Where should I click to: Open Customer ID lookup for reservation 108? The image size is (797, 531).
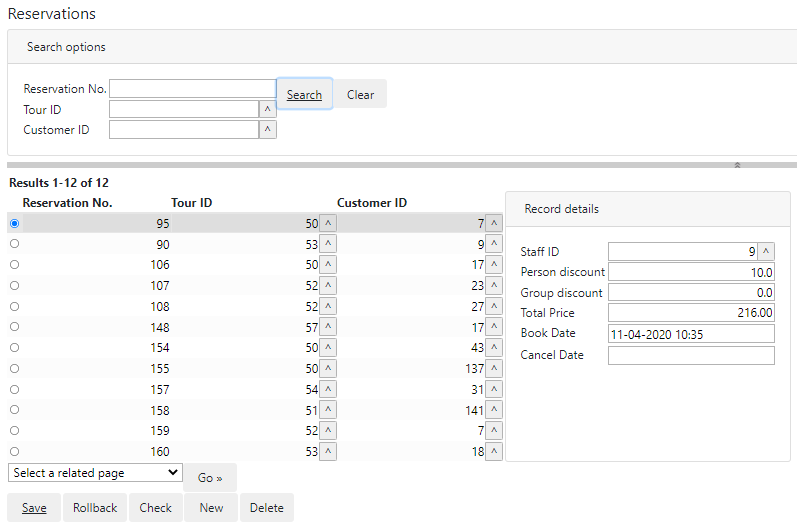(494, 306)
